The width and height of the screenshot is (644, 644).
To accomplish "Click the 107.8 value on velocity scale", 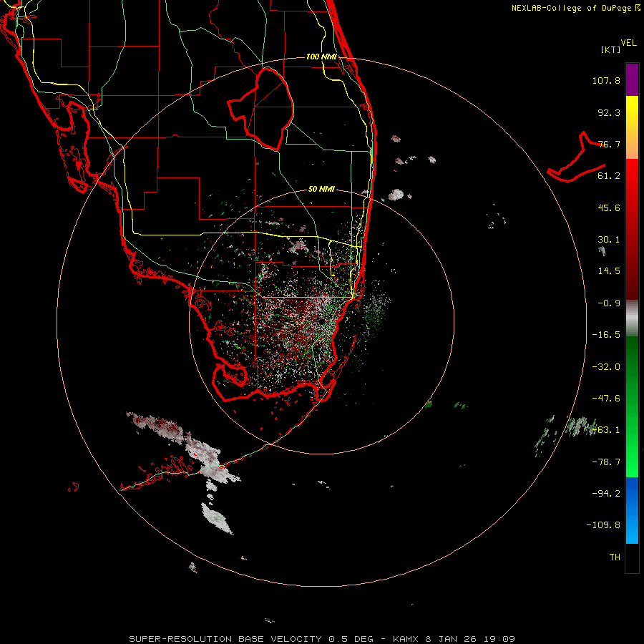I will [606, 80].
